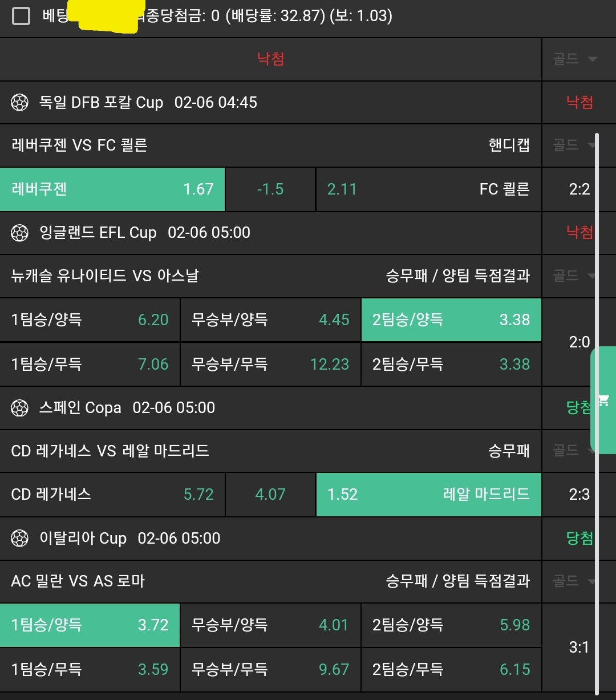This screenshot has width=616, height=700.
Task: Open the 골드 dropdown in the 뉴캐슬 유나이티드 VS 아스날 row
Action: pos(574,276)
